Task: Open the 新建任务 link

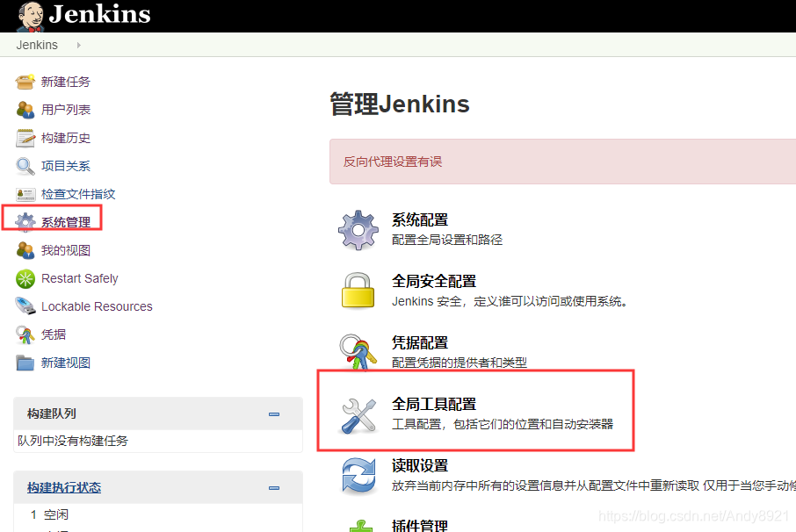Action: pos(66,82)
